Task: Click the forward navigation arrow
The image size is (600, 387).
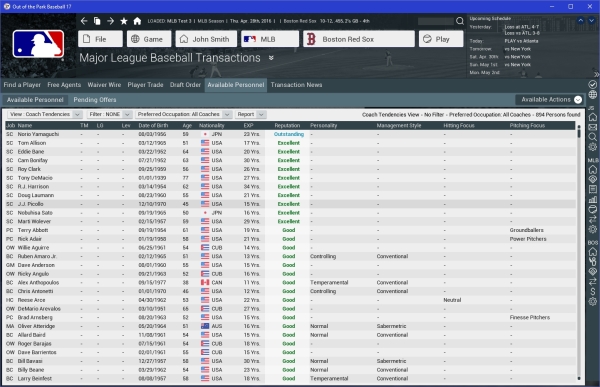Action: (x=111, y=21)
